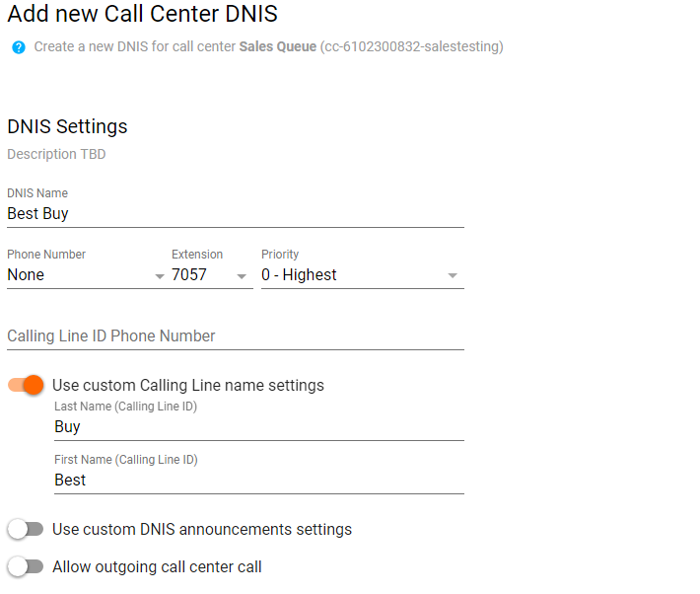Disable the custom Calling Line name toggle switch
Image resolution: width=700 pixels, height=594 pixels.
coord(26,385)
